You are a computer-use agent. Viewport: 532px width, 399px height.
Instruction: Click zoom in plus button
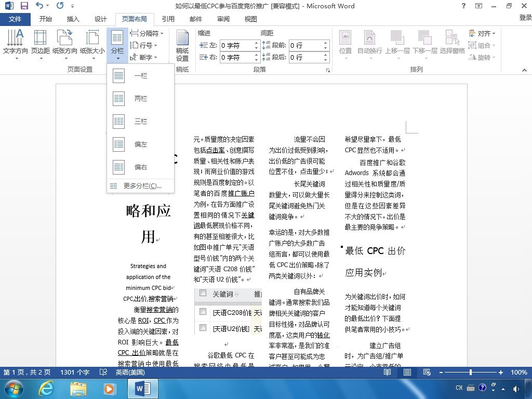pyautogui.click(x=500, y=372)
